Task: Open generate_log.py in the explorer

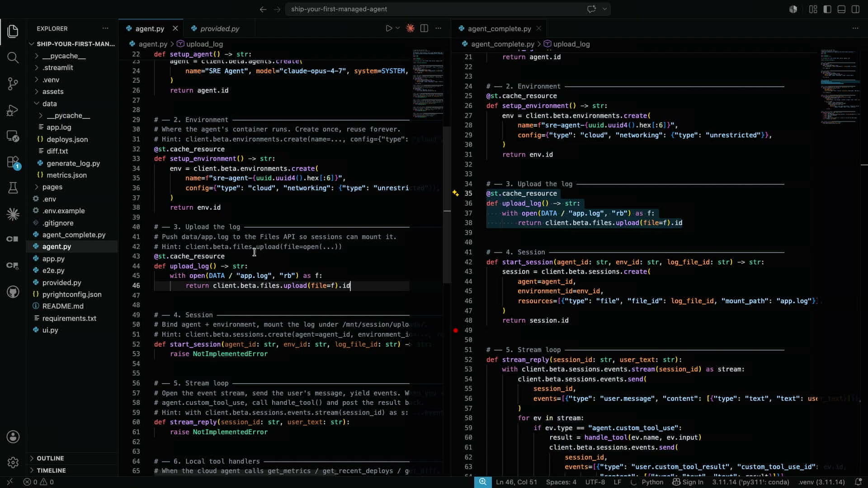Action: point(73,163)
